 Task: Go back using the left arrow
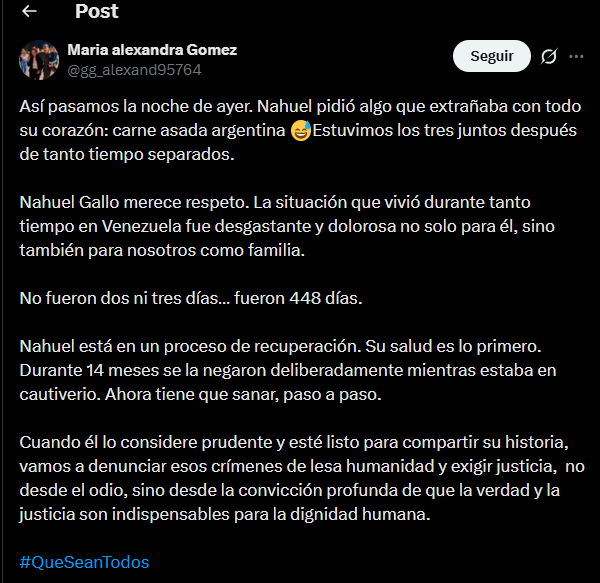tap(29, 11)
